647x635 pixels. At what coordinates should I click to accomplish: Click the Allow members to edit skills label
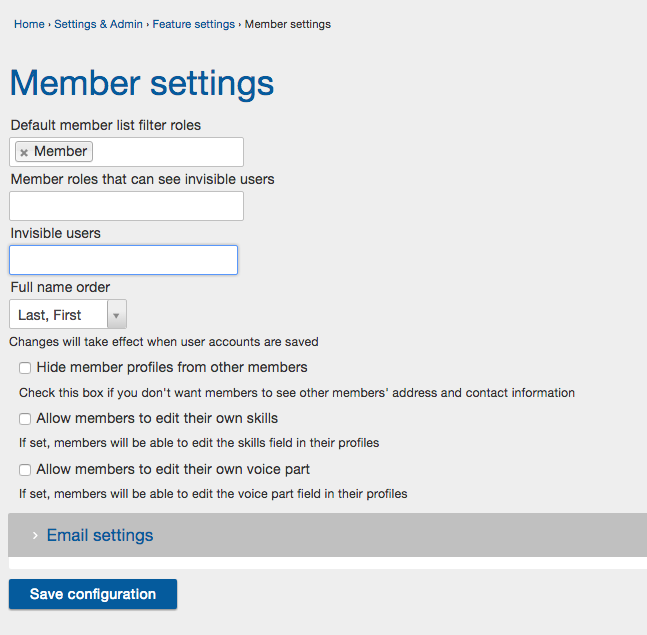157,418
